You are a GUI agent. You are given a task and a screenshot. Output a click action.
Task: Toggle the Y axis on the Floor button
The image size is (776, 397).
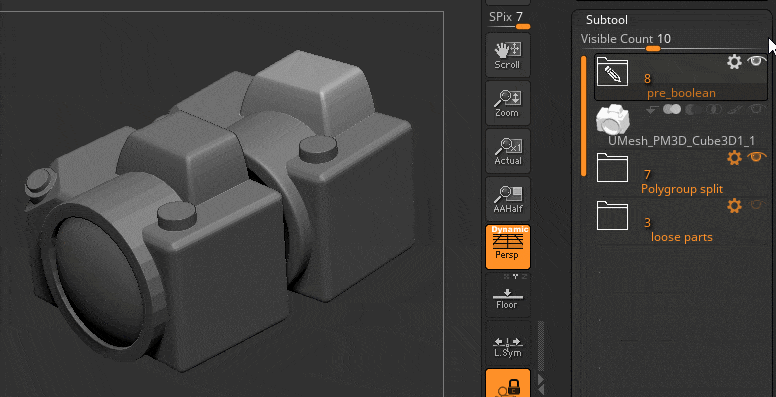pyautogui.click(x=515, y=276)
